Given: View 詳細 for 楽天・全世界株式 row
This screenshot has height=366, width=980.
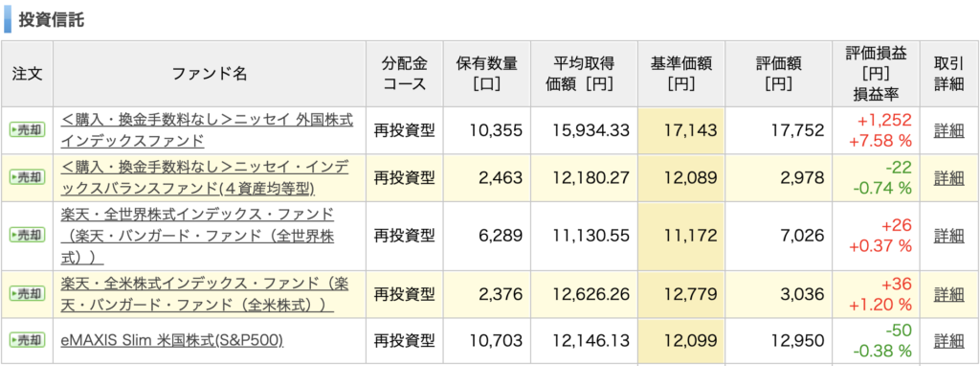Looking at the screenshot, I should 948,236.
